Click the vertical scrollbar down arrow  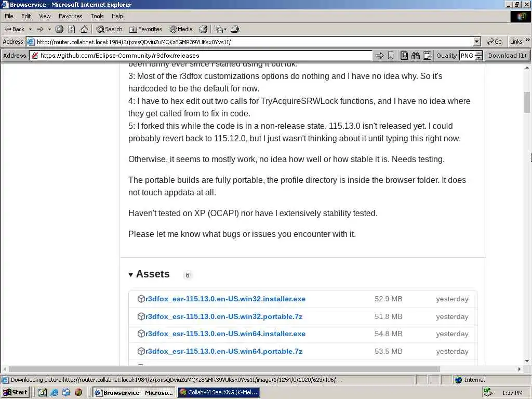tap(527, 361)
